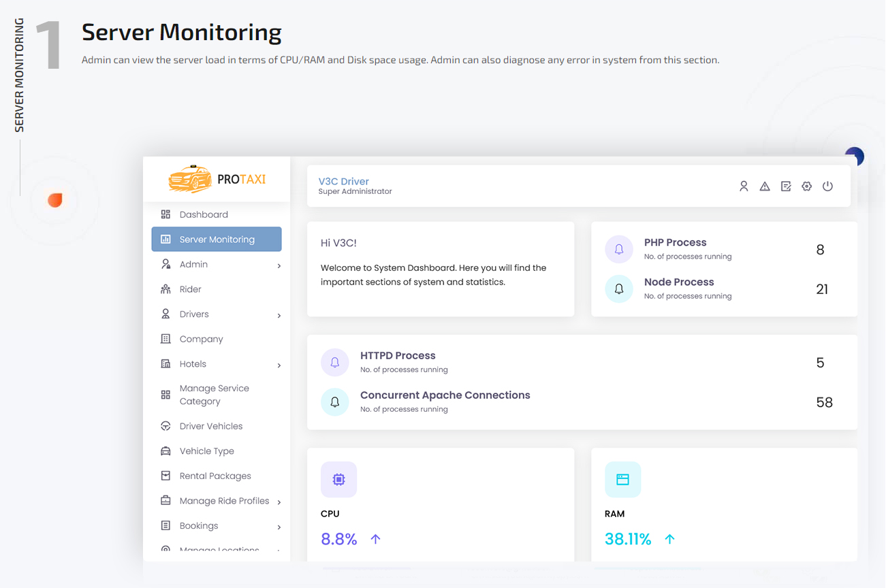Screen dimensions: 886x588
Task: Click the warning triangle alert icon
Action: coord(765,186)
